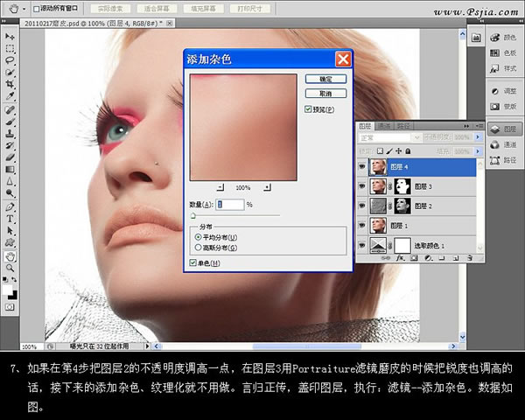Hide 选取颜色 1 layer via eye icon
Screen dimensions: 525x420
[362, 246]
